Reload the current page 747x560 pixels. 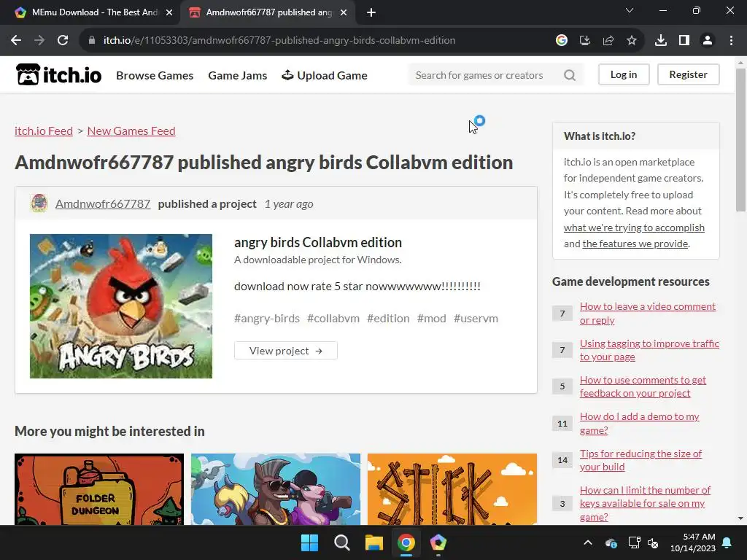click(x=63, y=41)
